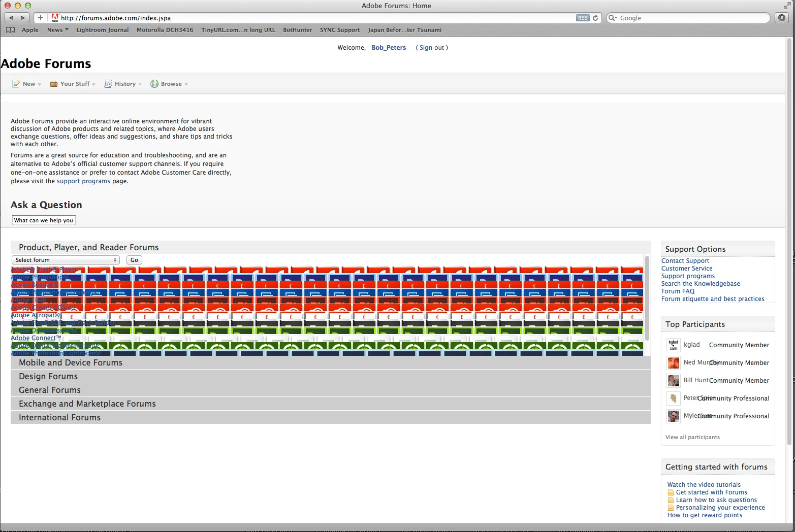
Task: Open Search the Knowledgebase link
Action: pyautogui.click(x=701, y=284)
